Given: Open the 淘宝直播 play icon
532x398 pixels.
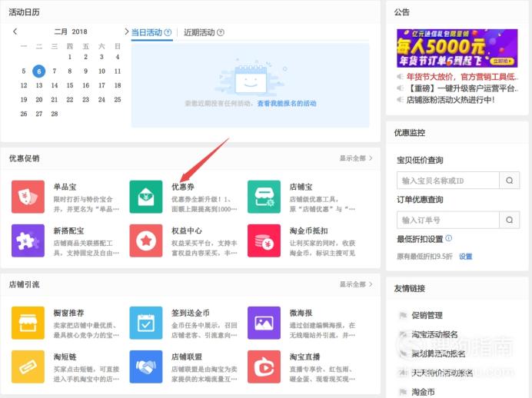Looking at the screenshot, I should 264,366.
